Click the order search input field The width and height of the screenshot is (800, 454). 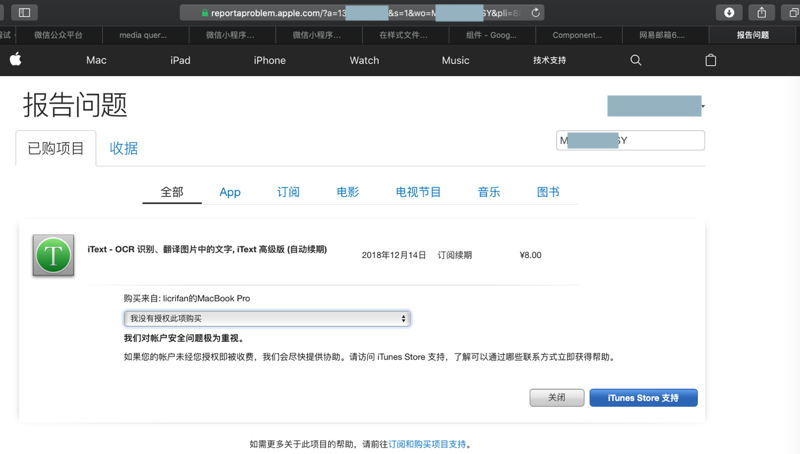[x=630, y=140]
